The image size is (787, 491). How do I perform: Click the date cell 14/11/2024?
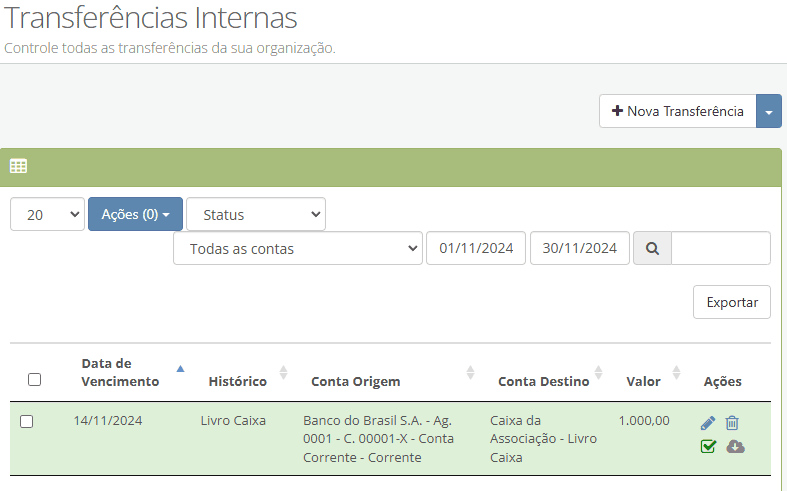tap(108, 421)
